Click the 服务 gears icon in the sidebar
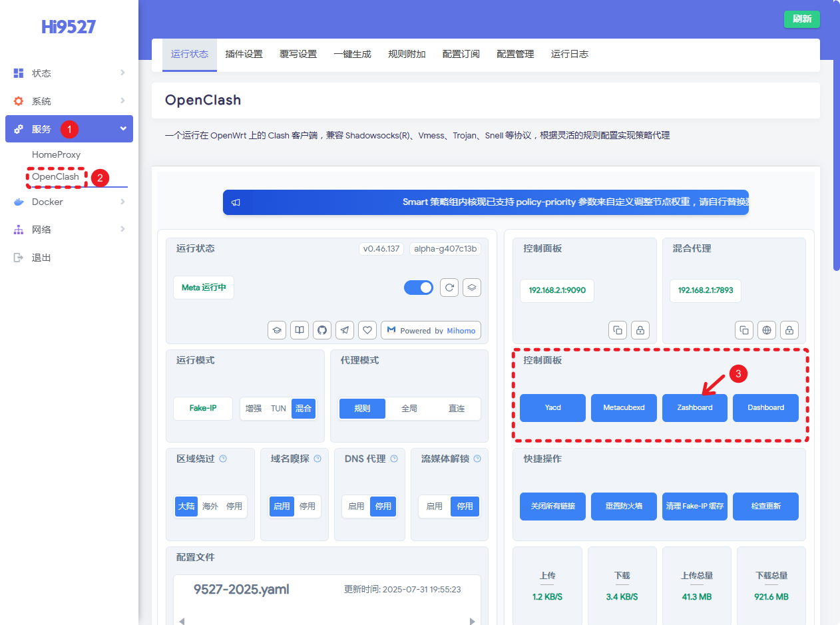Image resolution: width=840 pixels, height=625 pixels. [19, 129]
